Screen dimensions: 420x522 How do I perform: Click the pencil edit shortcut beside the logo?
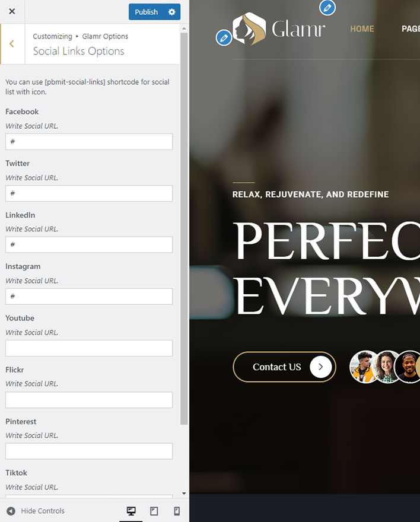tap(224, 38)
